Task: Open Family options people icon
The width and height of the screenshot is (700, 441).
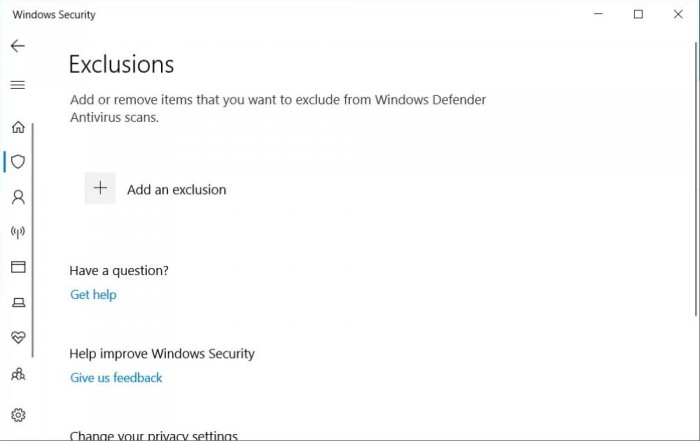Action: pos(17,374)
